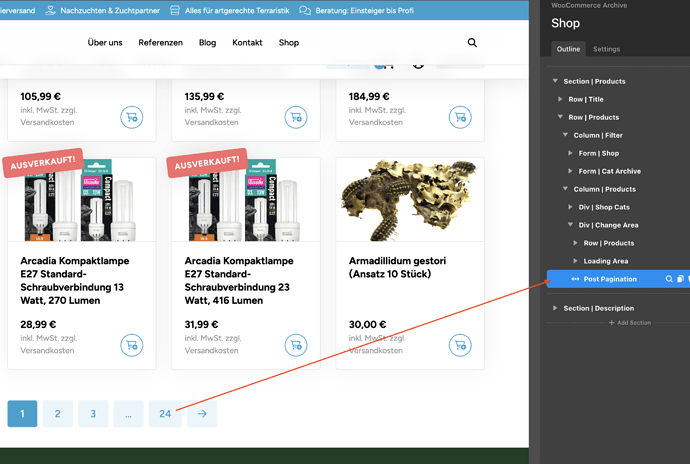
Task: Collapse the Section | Products tree node
Action: pyautogui.click(x=555, y=81)
